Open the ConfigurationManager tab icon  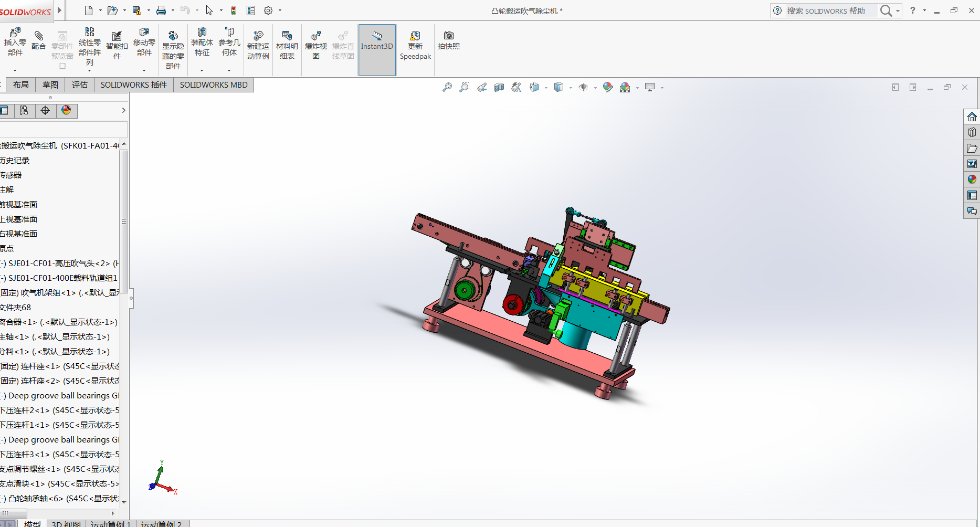pos(24,110)
